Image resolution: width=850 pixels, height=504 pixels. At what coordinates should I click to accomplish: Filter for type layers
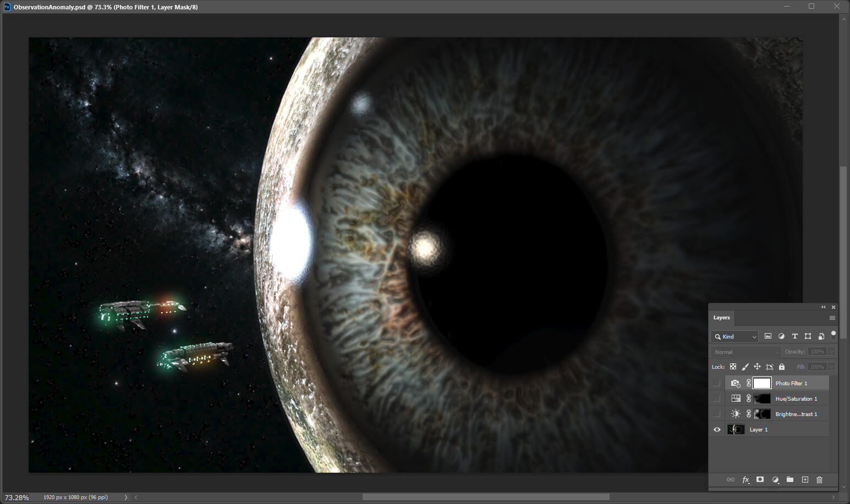pos(794,336)
